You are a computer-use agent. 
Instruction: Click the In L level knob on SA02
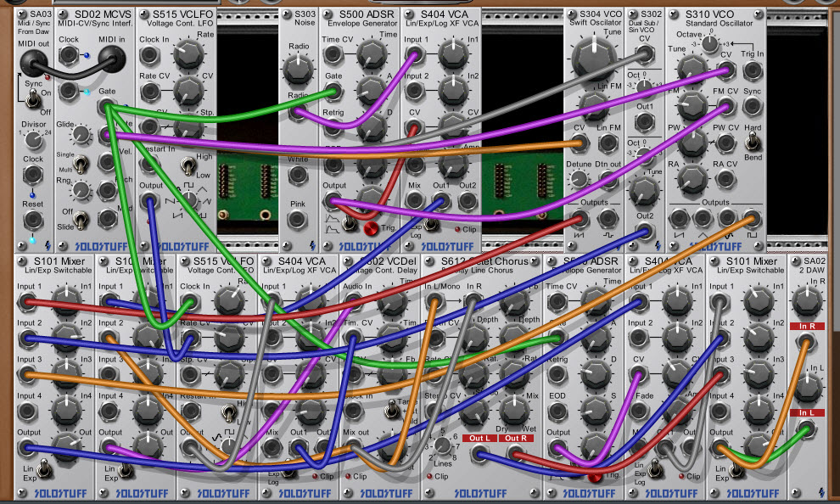click(807, 389)
